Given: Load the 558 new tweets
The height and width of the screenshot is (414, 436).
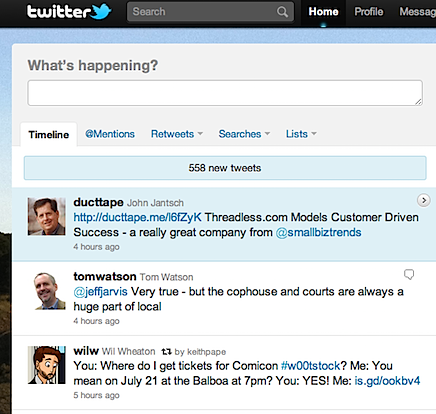Looking at the screenshot, I should (x=225, y=168).
